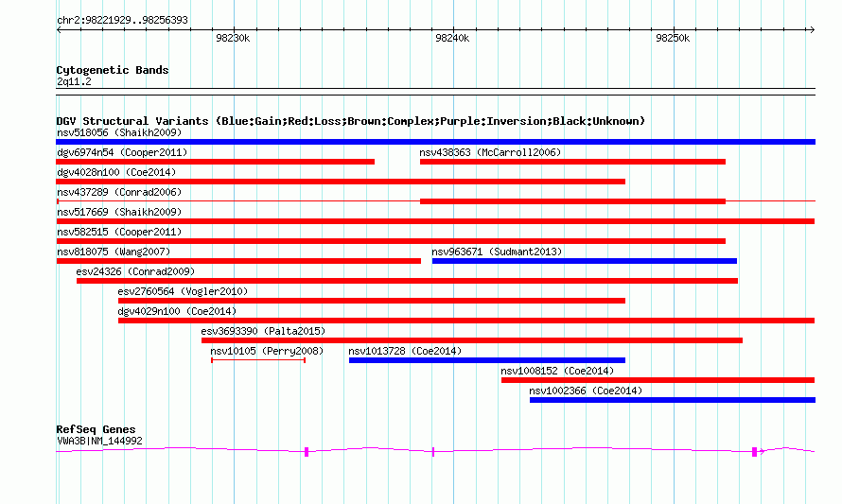The height and width of the screenshot is (504, 842).
Task: Click the dgv4028n100 red variant bar
Action: pyautogui.click(x=341, y=182)
